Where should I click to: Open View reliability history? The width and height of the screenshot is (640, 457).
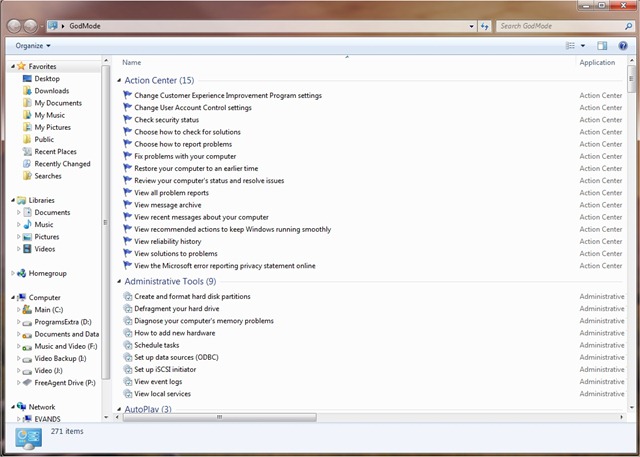tap(167, 241)
